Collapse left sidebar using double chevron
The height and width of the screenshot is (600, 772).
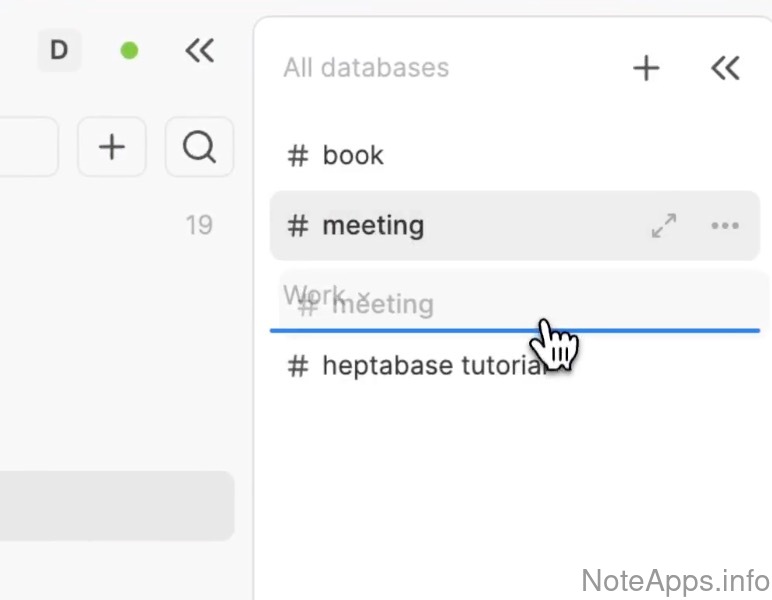point(200,50)
